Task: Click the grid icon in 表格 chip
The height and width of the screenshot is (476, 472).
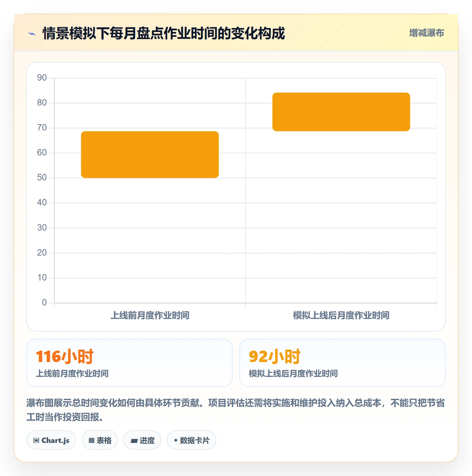Action: pos(91,441)
